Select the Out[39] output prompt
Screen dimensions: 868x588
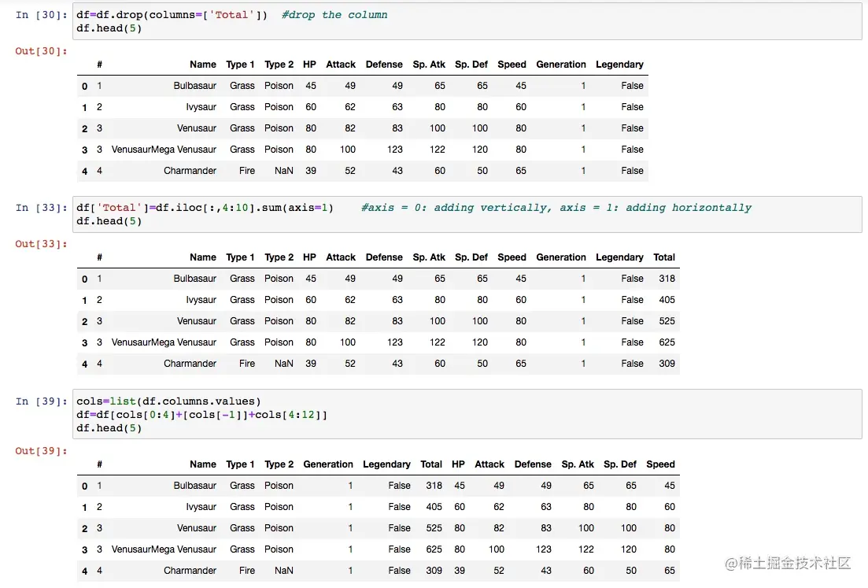(41, 451)
